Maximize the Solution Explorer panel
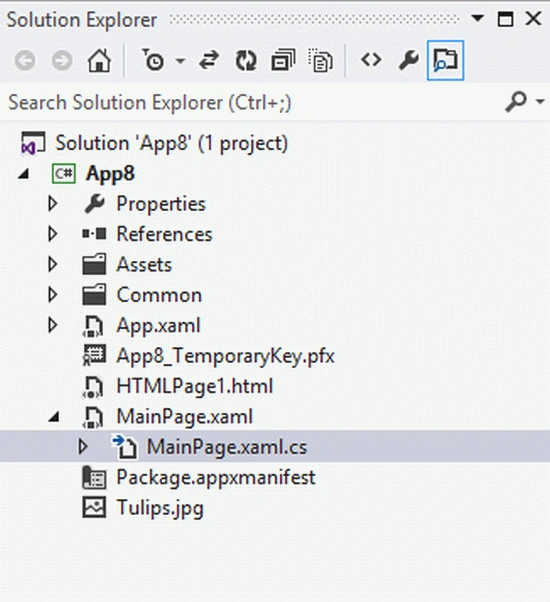Screen dimensions: 550x602 (x=505, y=19)
